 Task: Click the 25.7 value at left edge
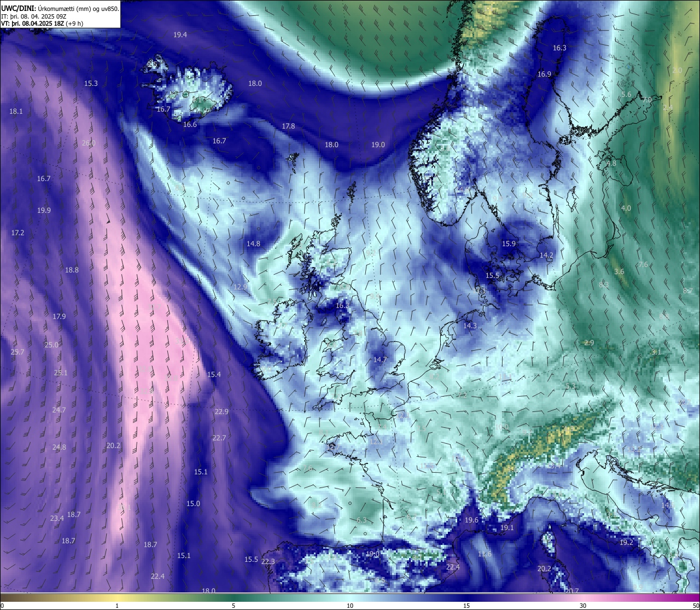[x=17, y=352]
